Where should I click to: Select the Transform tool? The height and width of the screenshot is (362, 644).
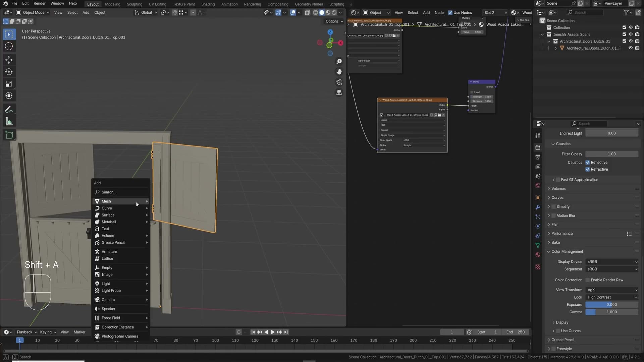9,96
